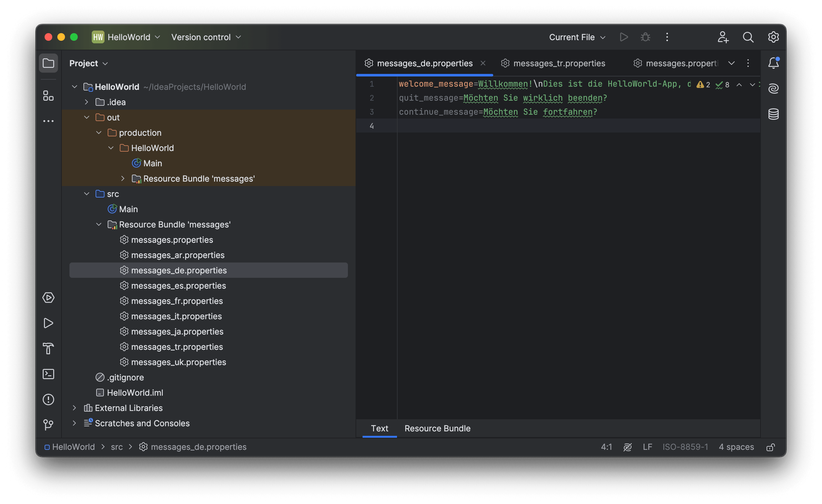Jump to previous highlighted error arrow
The image size is (822, 504).
739,85
